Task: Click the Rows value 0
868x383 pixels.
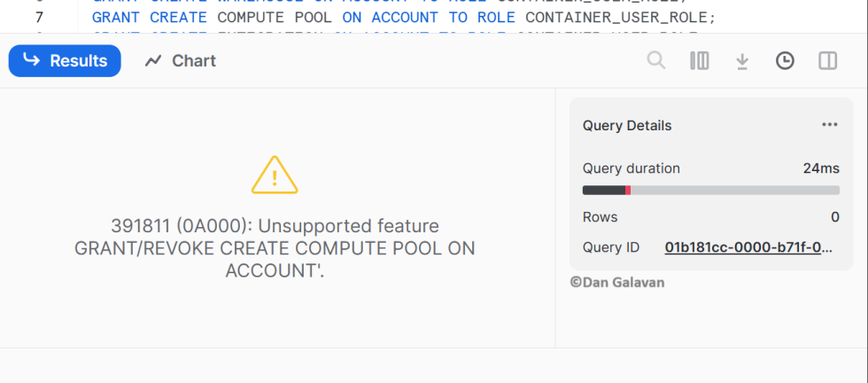Action: pyautogui.click(x=834, y=216)
